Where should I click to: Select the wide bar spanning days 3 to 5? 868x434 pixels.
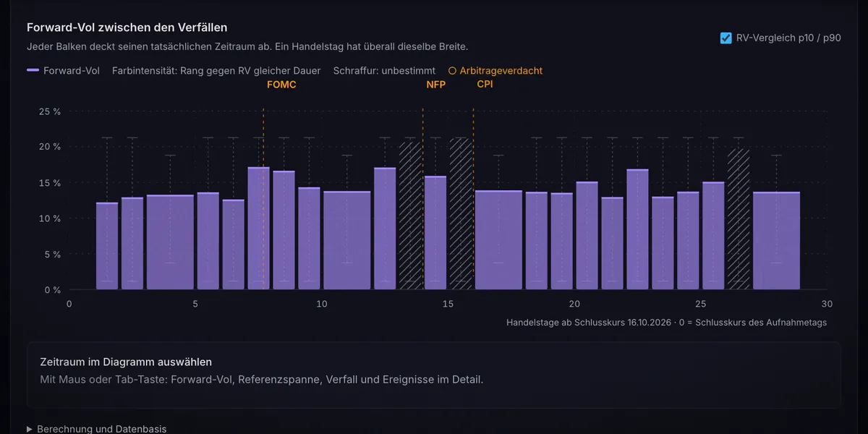coord(170,242)
